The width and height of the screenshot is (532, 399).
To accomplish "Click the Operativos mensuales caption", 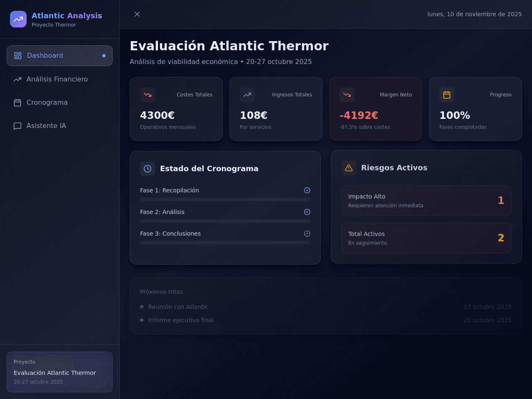I will (x=168, y=127).
